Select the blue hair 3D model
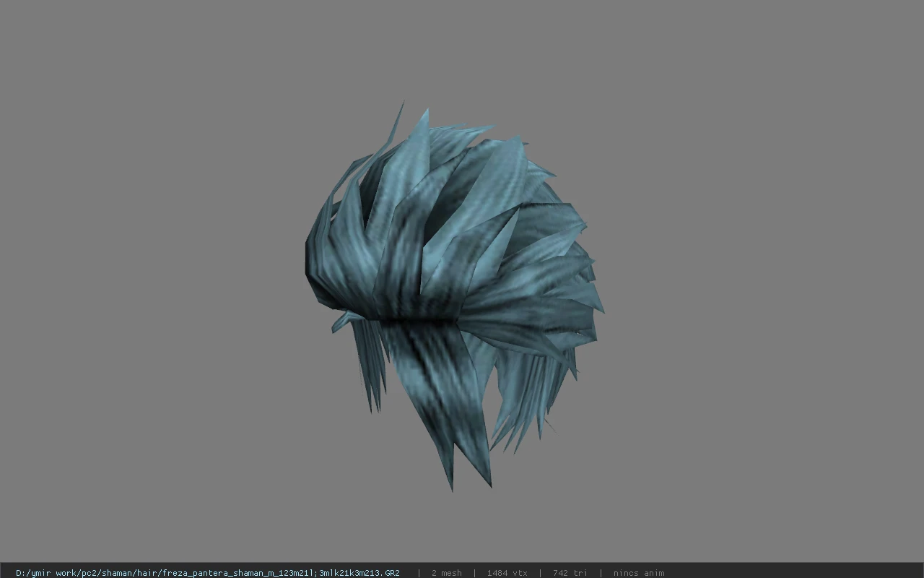This screenshot has width=924, height=578. (x=453, y=296)
